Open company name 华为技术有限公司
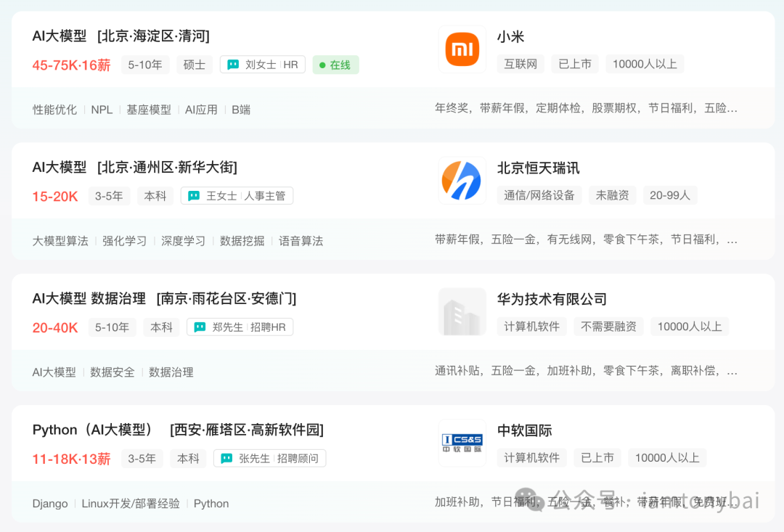784x532 pixels. pos(552,299)
